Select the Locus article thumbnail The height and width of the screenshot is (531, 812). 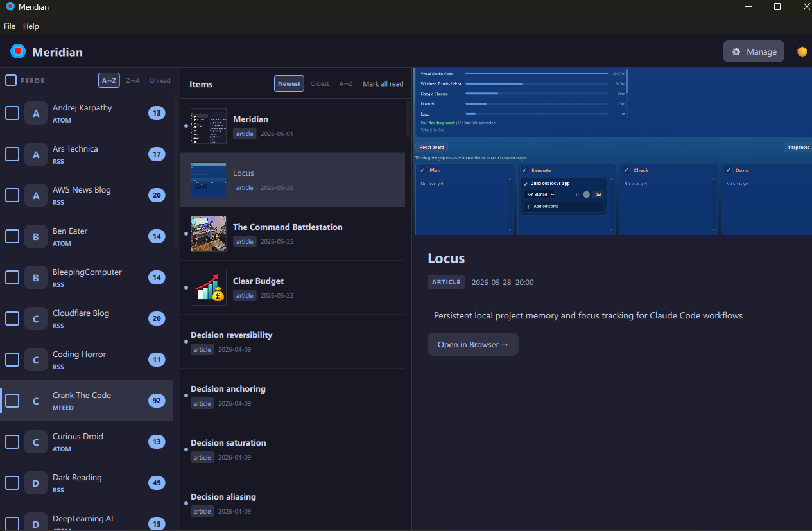point(209,180)
